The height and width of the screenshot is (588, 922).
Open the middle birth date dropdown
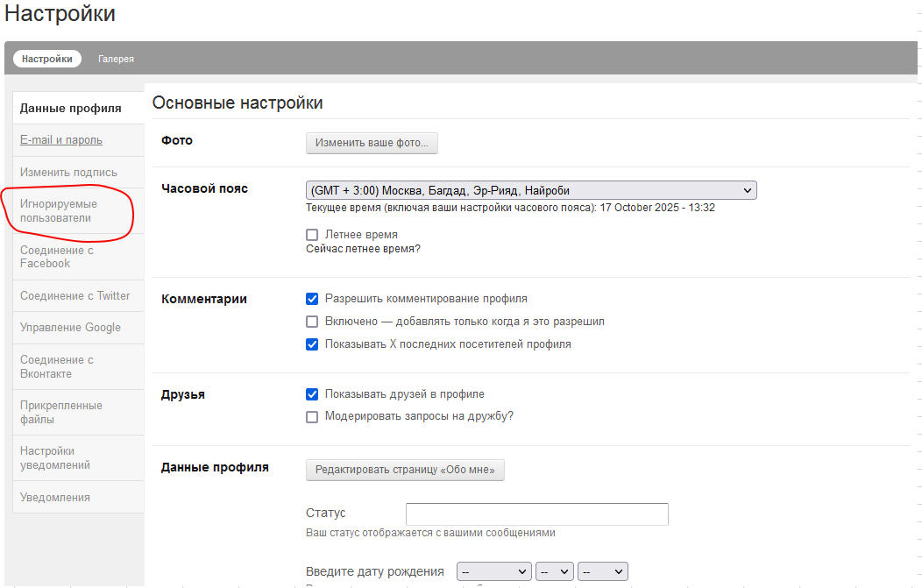(554, 571)
